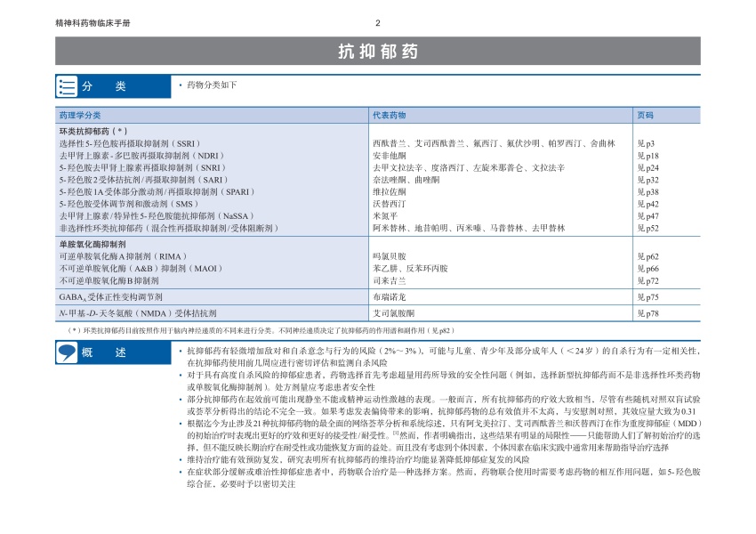The width and height of the screenshot is (756, 534).
Task: Click the NDRI classification row
Action: (141, 156)
